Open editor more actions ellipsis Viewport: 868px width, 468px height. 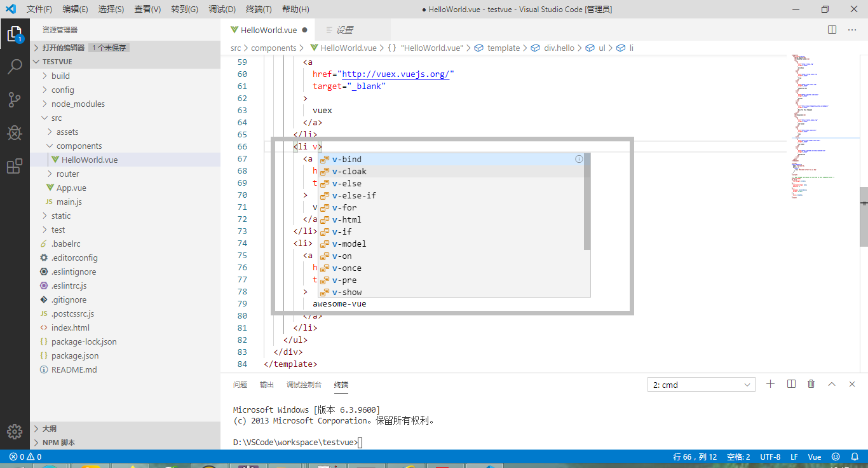point(852,30)
